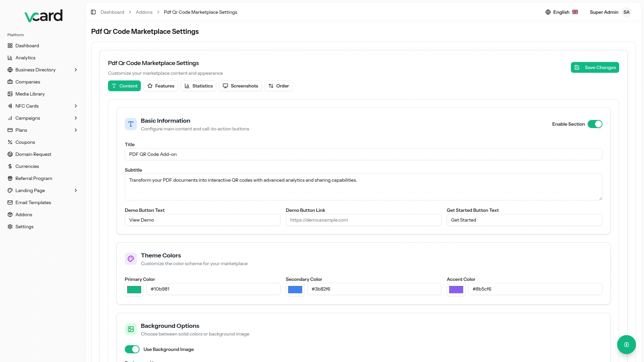The height and width of the screenshot is (362, 644).
Task: Click the Campaigns chart icon
Action: (10, 118)
